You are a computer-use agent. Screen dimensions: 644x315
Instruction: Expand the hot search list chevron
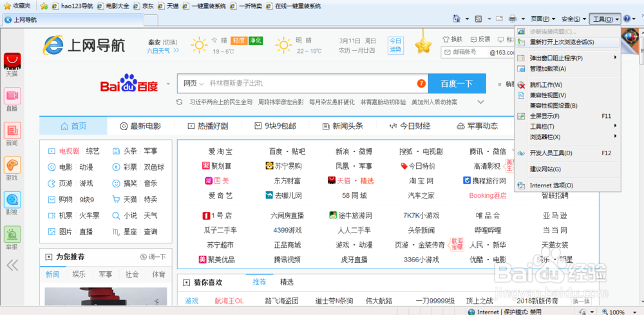point(480,102)
